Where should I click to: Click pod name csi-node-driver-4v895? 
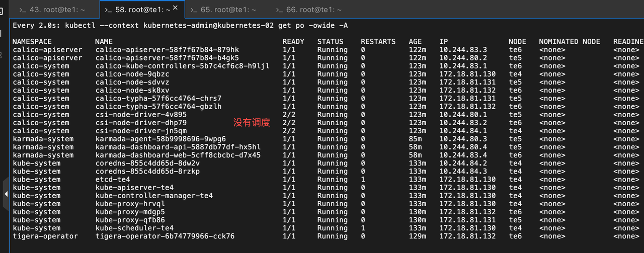pyautogui.click(x=141, y=115)
